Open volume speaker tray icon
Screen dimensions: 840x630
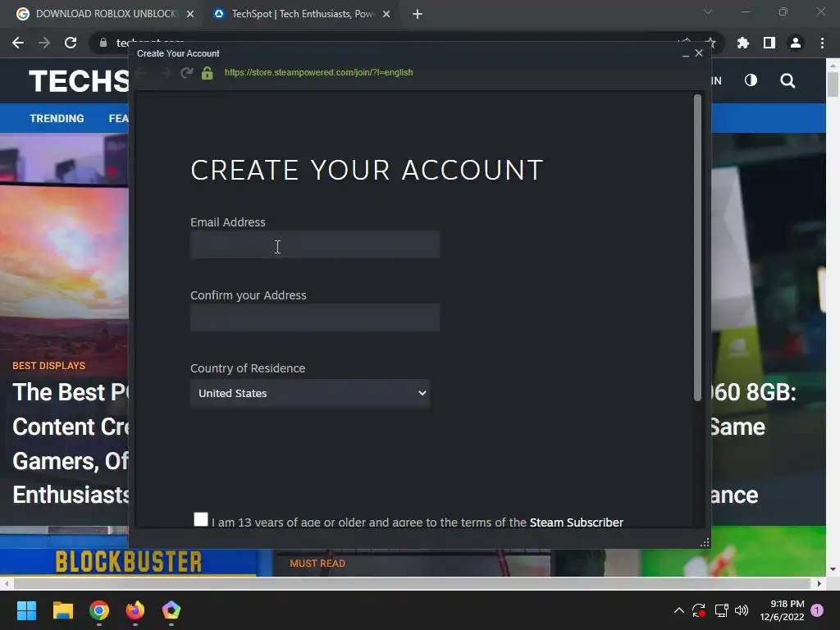(742, 610)
